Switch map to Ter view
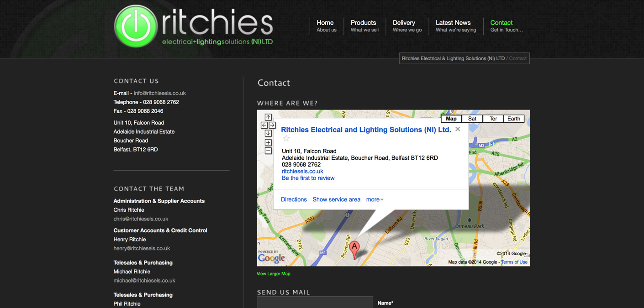The width and height of the screenshot is (644, 308). click(493, 119)
